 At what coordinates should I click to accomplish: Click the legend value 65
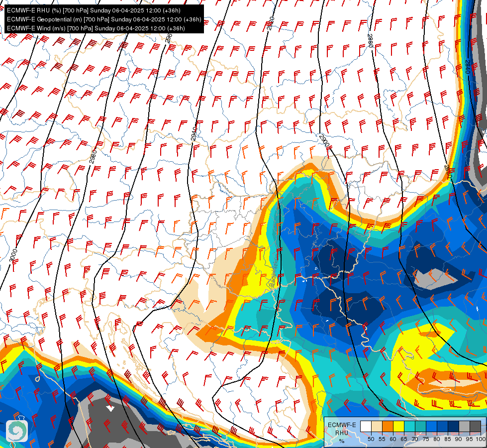click(x=404, y=439)
